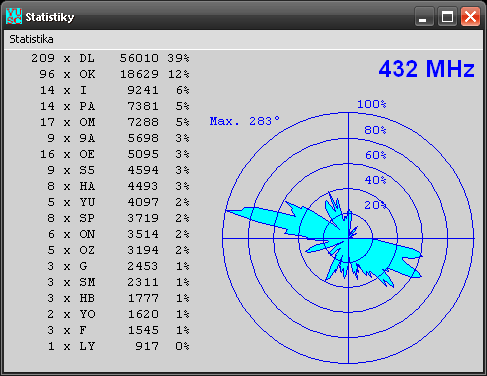Image resolution: width=487 pixels, height=376 pixels.
Task: Click the VUSC app icon in title bar
Action: [14, 16]
